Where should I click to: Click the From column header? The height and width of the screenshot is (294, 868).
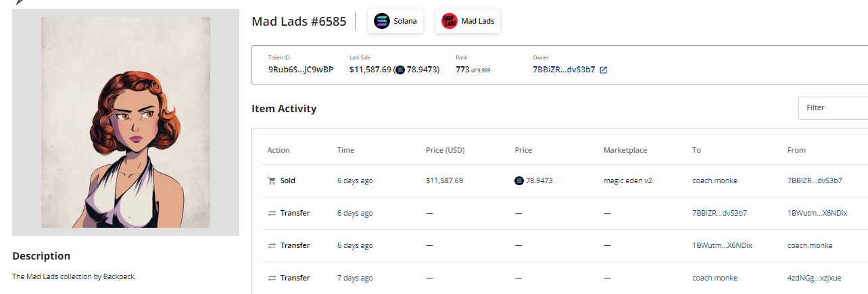tap(796, 150)
